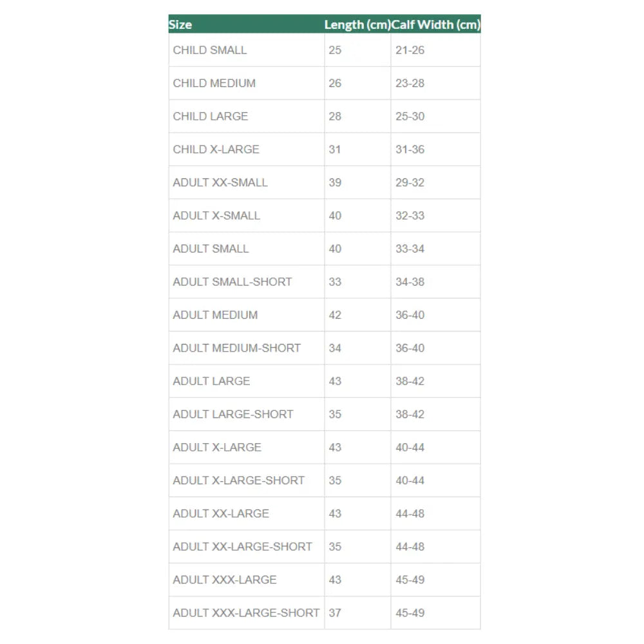Click the ADULT XX-SMALL size cell
The width and height of the screenshot is (644, 644).
pos(220,182)
